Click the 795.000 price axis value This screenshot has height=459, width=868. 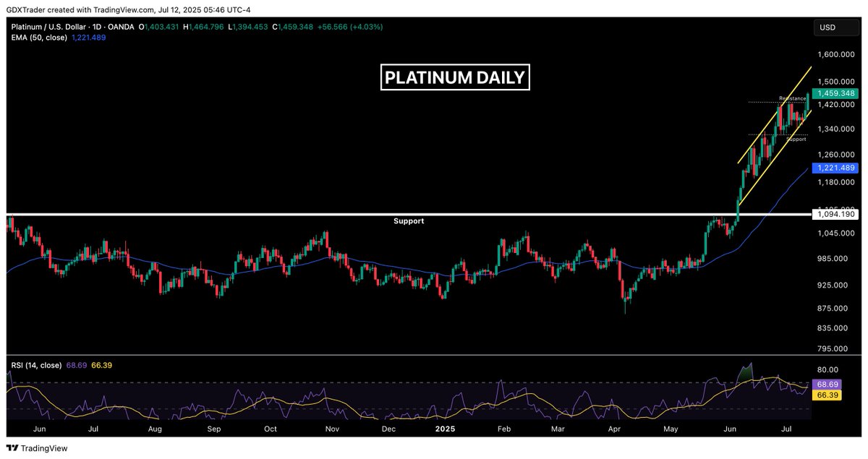[x=834, y=349]
